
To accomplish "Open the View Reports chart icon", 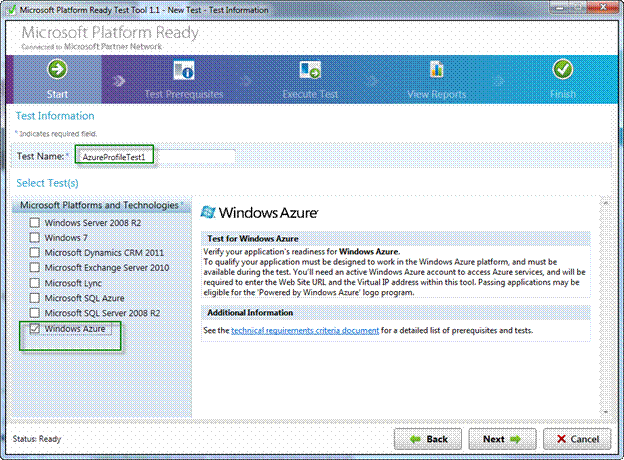I will pos(437,70).
